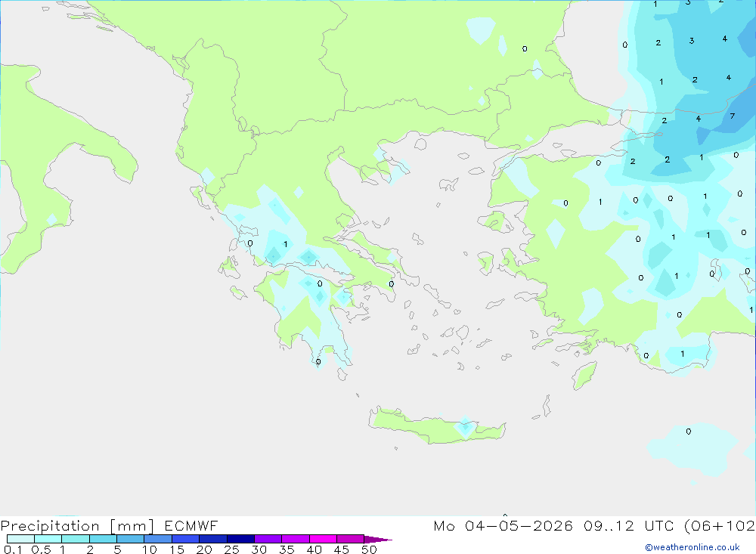Click the arrow-shaped over-50 legend tip
The image size is (756, 554).
(x=378, y=539)
